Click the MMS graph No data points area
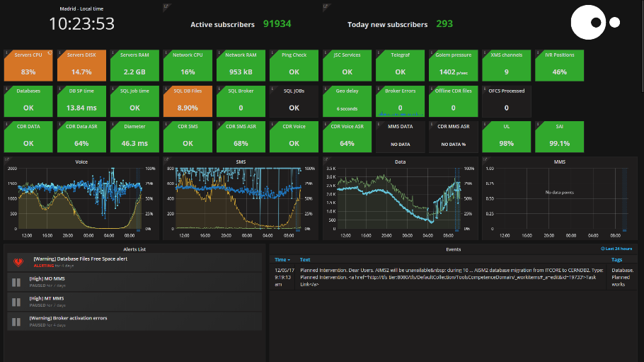The height and width of the screenshot is (362, 644). coord(559,193)
